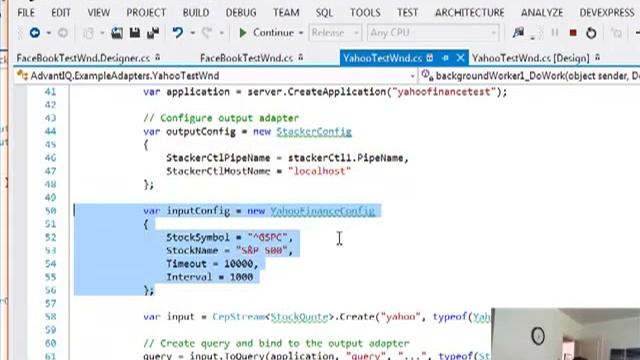Open the PROJECT menu
Screen dimensions: 640x360
146,13
